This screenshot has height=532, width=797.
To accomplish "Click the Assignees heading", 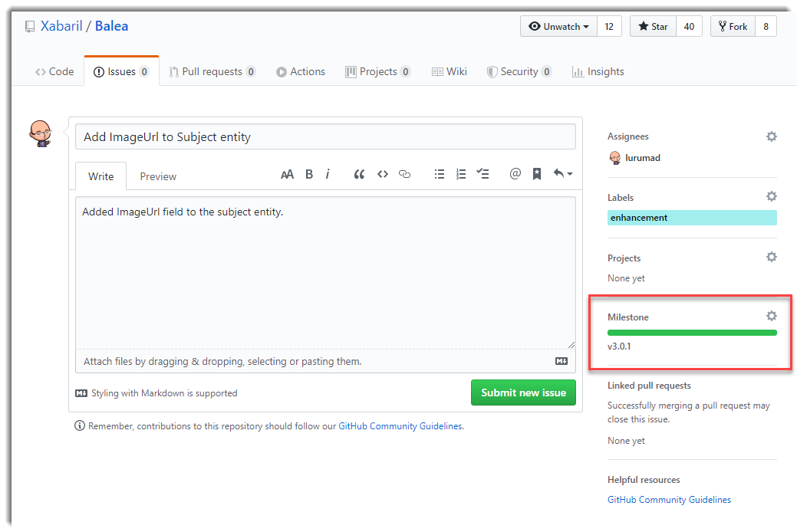I will click(x=627, y=136).
